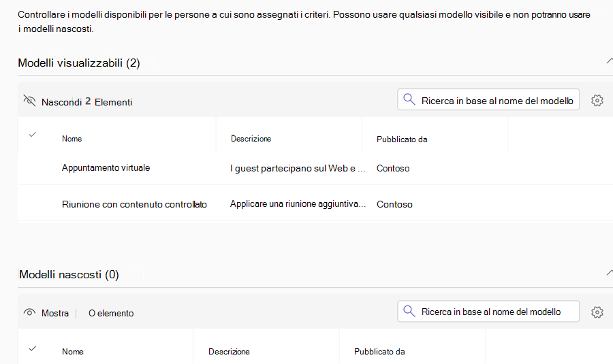Image resolution: width=613 pixels, height=364 pixels.
Task: Collapse the Modelli visualizzabili section chevron
Action: 610,61
